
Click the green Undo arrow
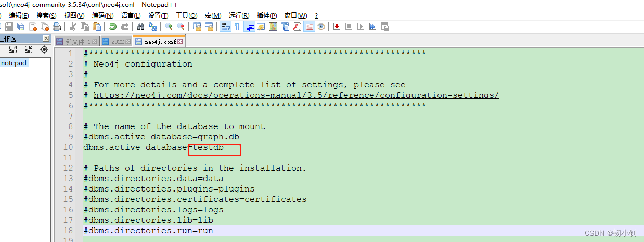[x=113, y=26]
